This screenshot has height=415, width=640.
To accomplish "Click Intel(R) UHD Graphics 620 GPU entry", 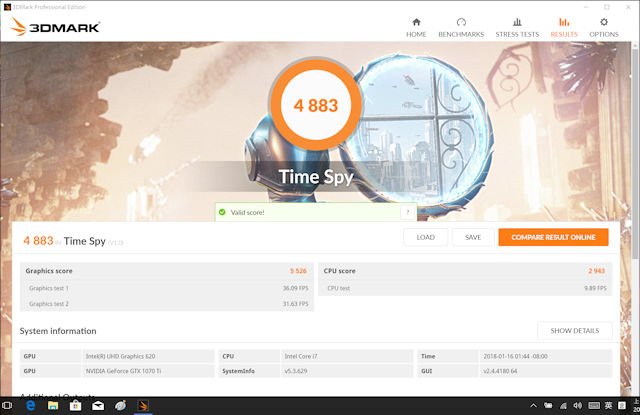I will click(120, 356).
